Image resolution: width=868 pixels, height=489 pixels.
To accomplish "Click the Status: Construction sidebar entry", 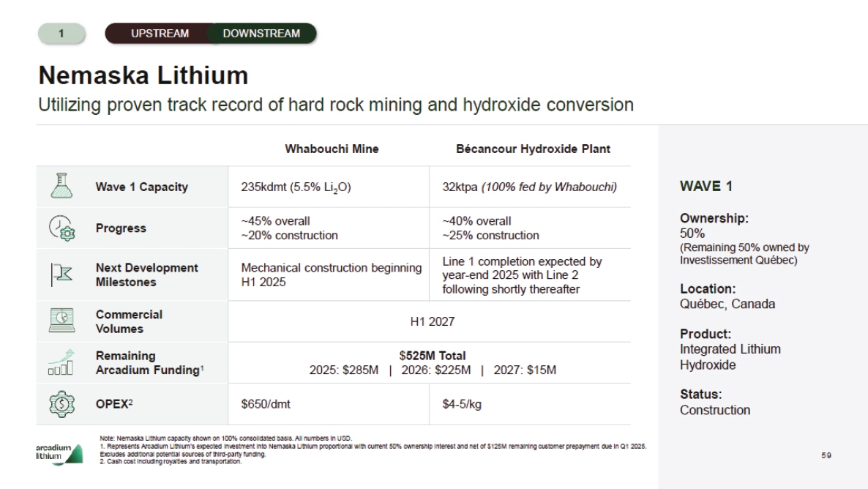I will 715,402.
